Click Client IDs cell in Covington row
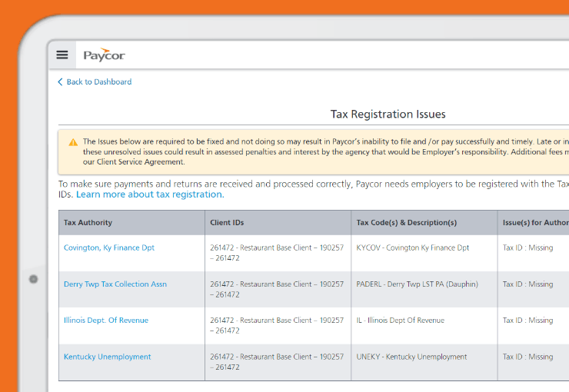 coord(277,253)
